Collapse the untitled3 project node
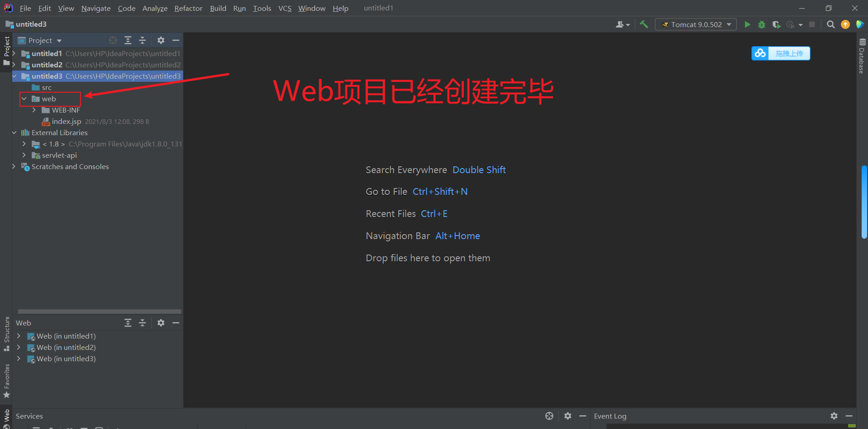This screenshot has height=429, width=868. pos(14,76)
